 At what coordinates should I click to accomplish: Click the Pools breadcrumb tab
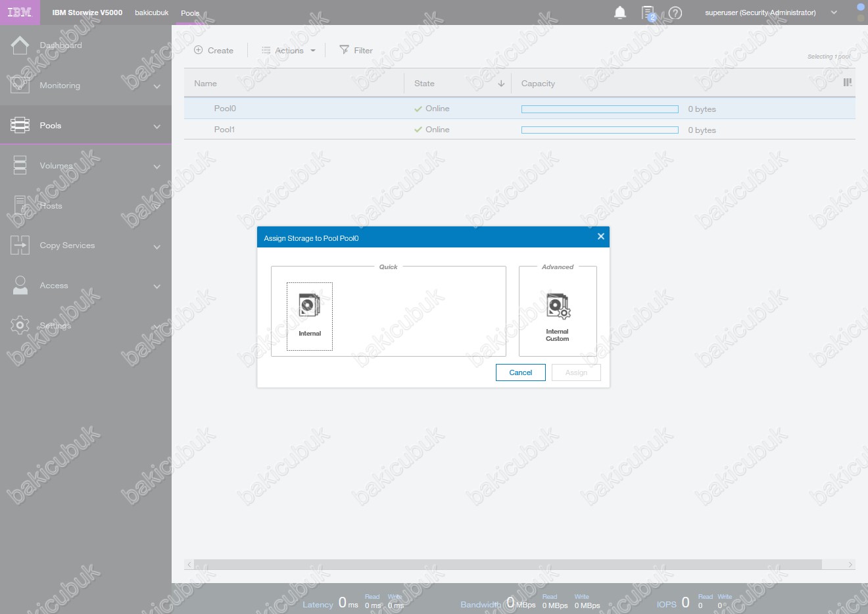[190, 13]
